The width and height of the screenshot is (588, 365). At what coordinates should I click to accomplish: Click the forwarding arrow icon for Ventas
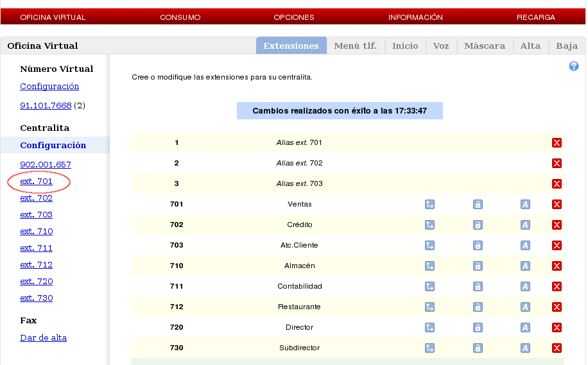pyautogui.click(x=430, y=205)
